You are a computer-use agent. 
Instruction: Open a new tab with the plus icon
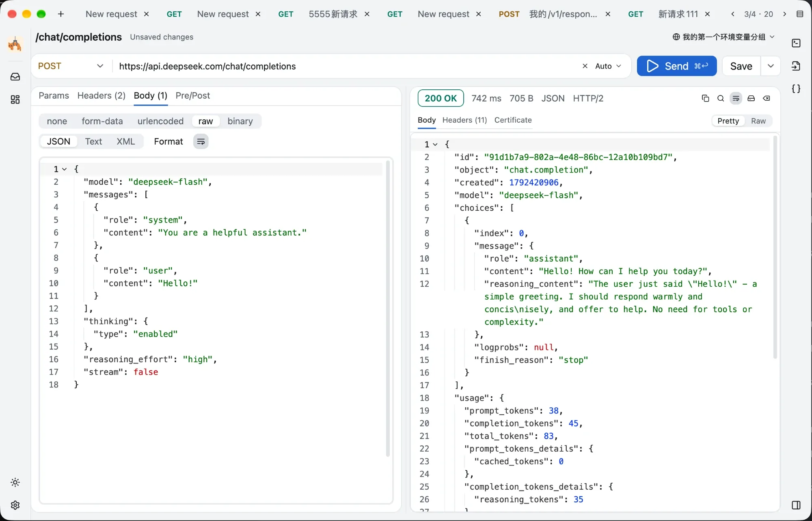[61, 14]
